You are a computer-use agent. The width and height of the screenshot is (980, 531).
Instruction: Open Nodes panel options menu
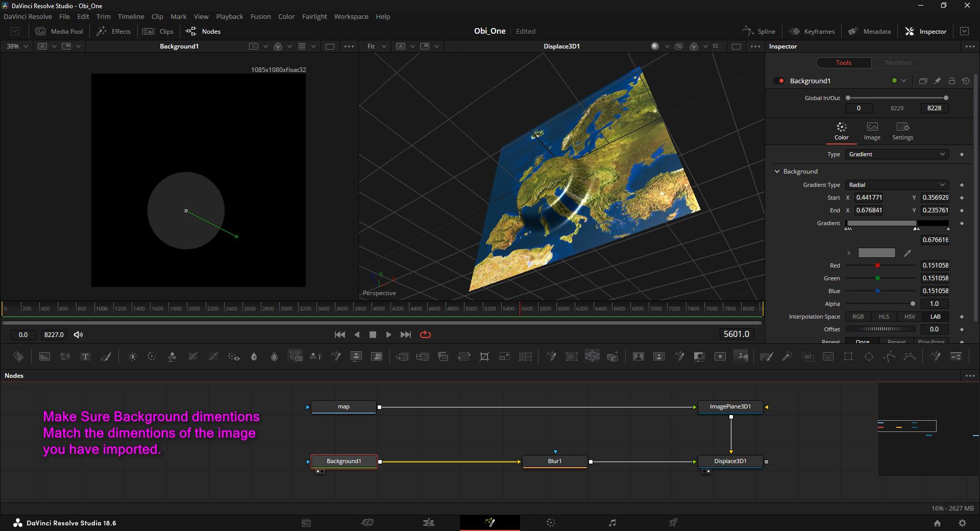[970, 376]
